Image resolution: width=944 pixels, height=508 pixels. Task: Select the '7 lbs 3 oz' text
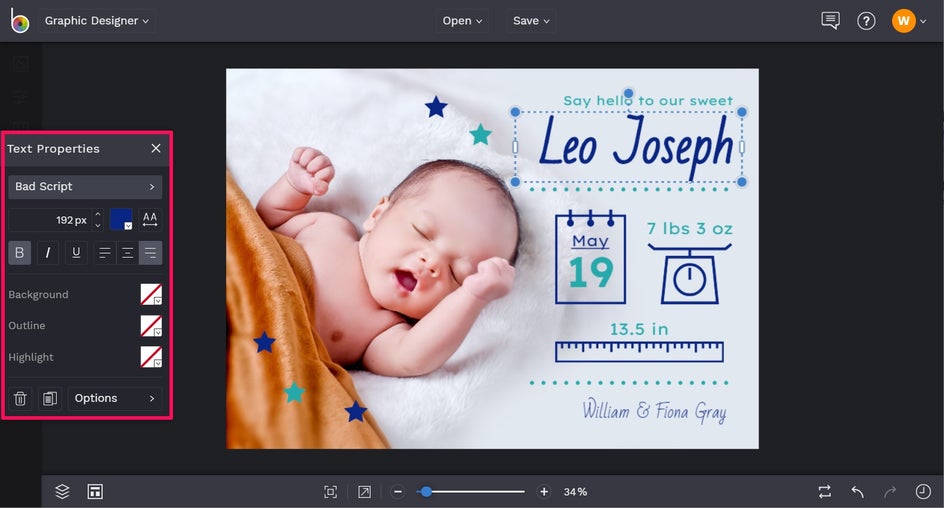pyautogui.click(x=690, y=229)
